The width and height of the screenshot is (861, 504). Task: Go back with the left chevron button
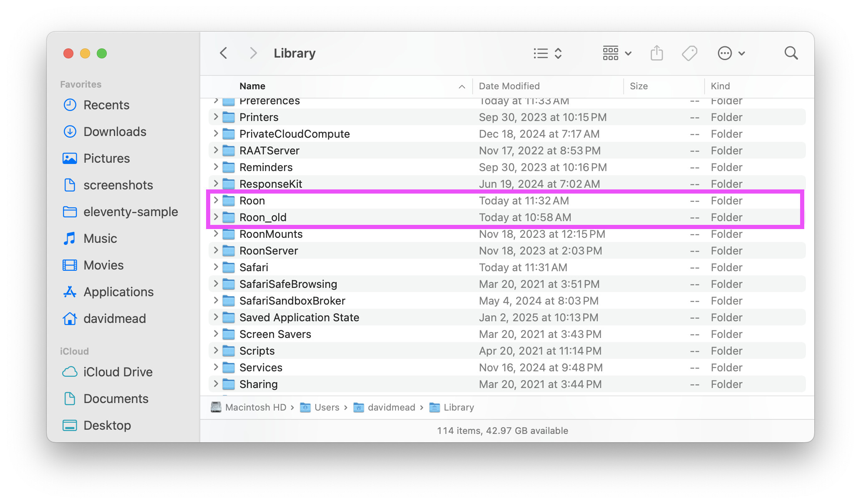coord(224,53)
